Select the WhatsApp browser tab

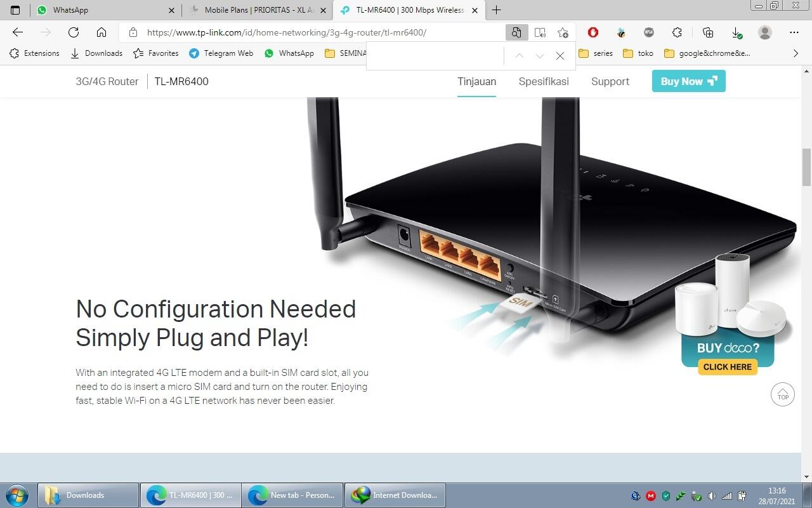[x=95, y=10]
